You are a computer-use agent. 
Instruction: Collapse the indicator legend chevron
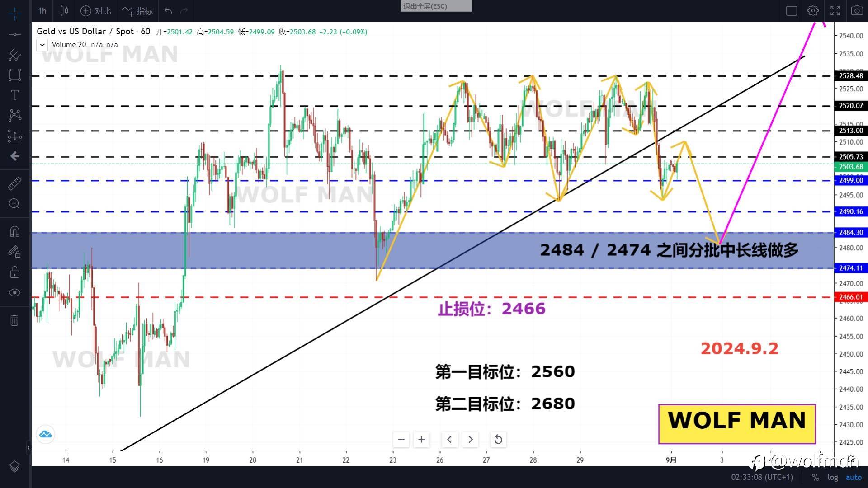point(42,45)
